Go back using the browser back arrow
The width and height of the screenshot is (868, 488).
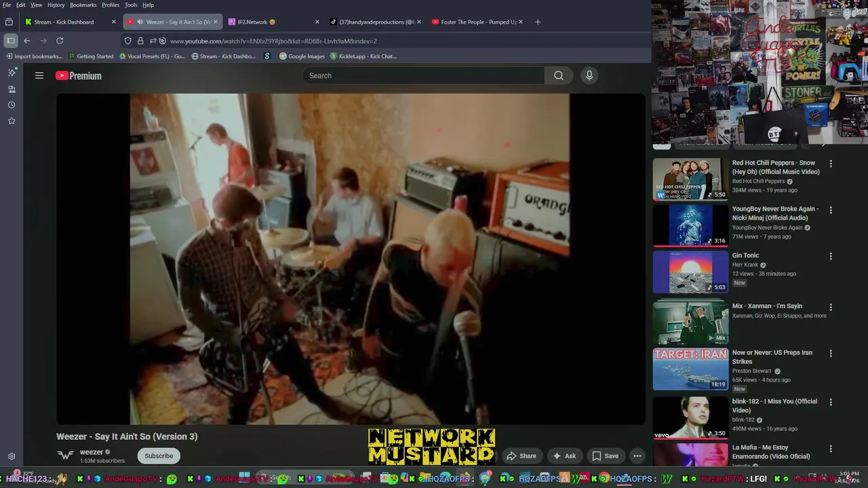[27, 41]
